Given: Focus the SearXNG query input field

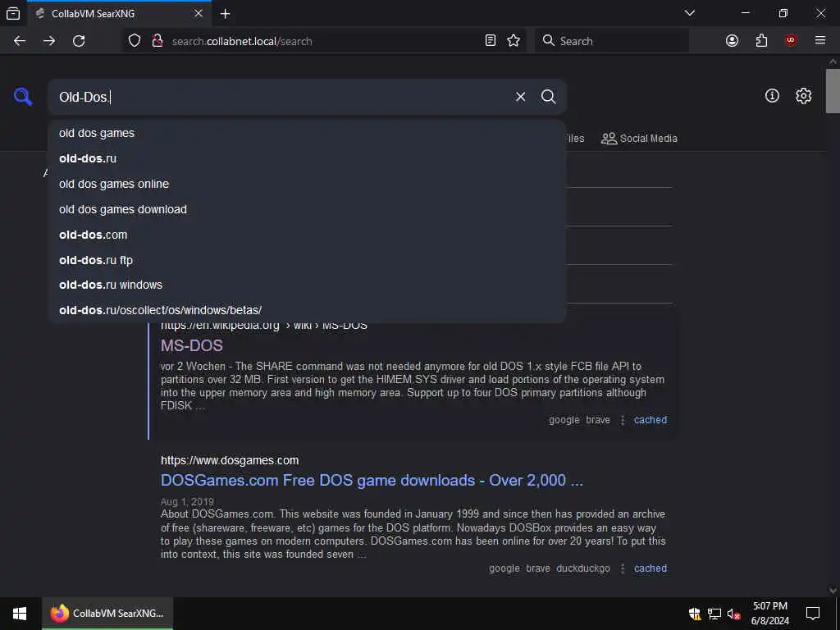Looking at the screenshot, I should coord(281,97).
